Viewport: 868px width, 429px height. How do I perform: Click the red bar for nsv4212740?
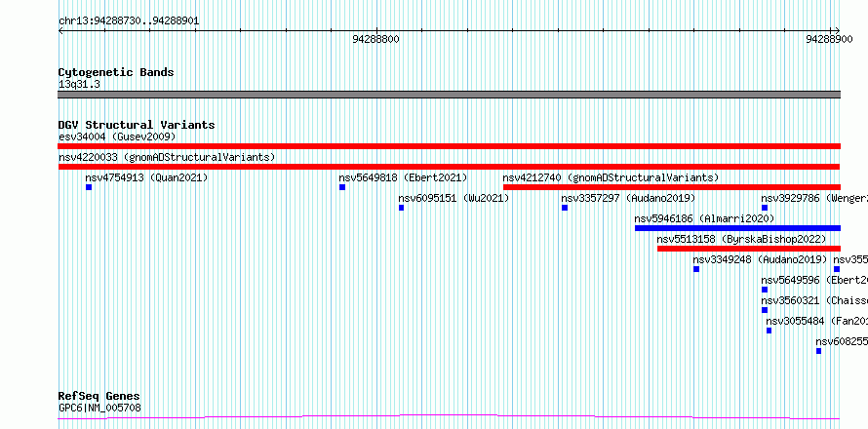pyautogui.click(x=672, y=187)
